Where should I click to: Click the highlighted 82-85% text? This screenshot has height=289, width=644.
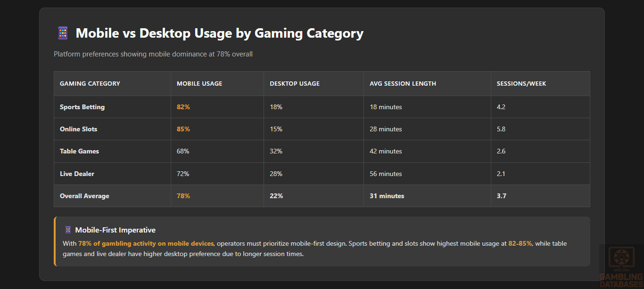click(x=520, y=243)
